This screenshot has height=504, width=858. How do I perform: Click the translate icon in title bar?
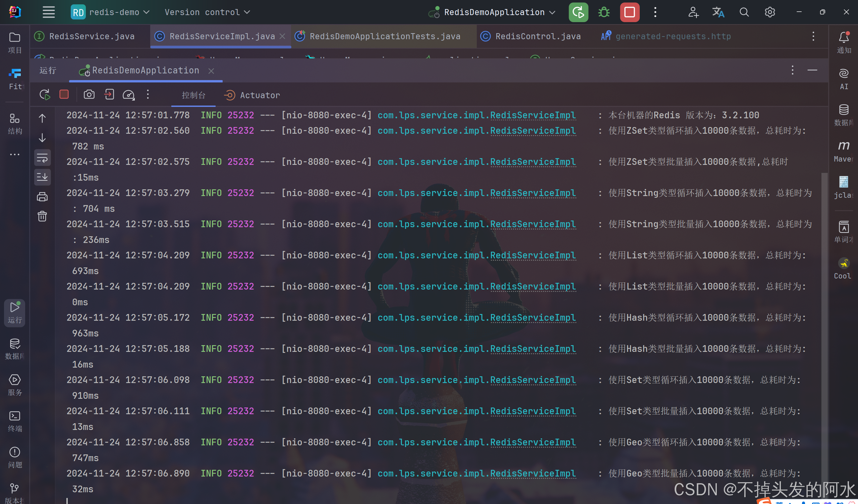(x=718, y=12)
